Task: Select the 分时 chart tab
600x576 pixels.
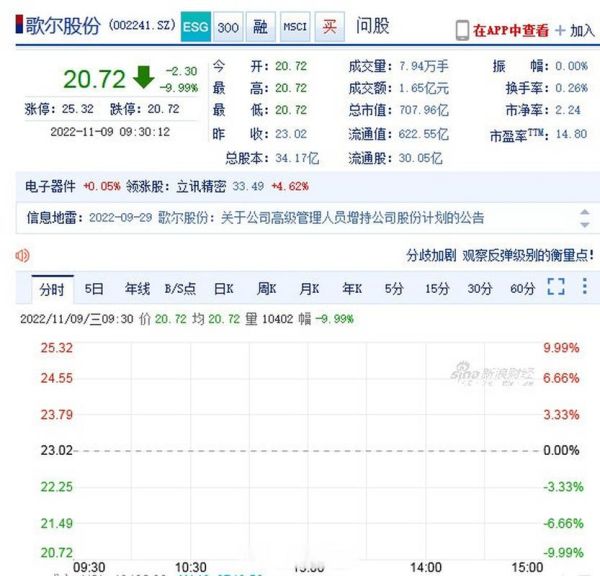Action: click(52, 289)
